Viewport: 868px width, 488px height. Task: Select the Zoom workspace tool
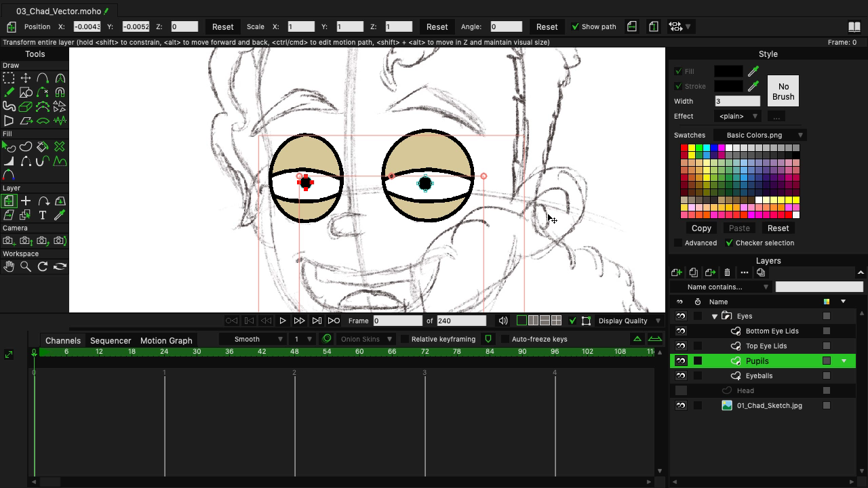coord(26,266)
